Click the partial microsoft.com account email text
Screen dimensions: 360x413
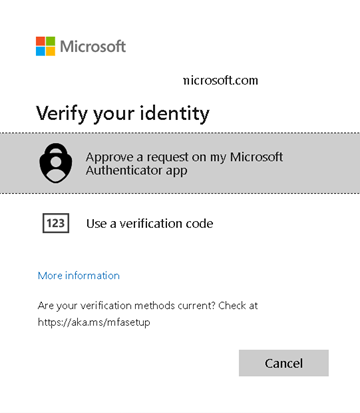[220, 80]
